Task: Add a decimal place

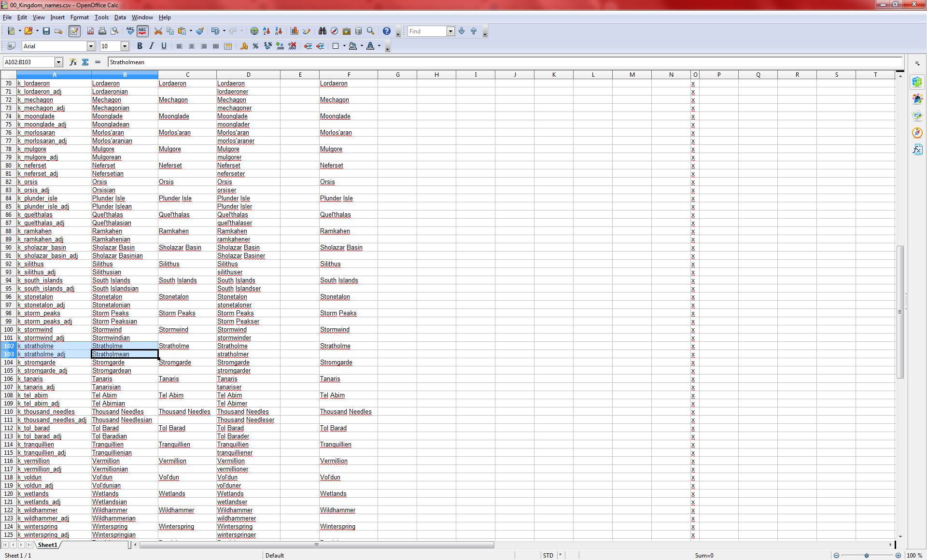Action: [x=280, y=46]
